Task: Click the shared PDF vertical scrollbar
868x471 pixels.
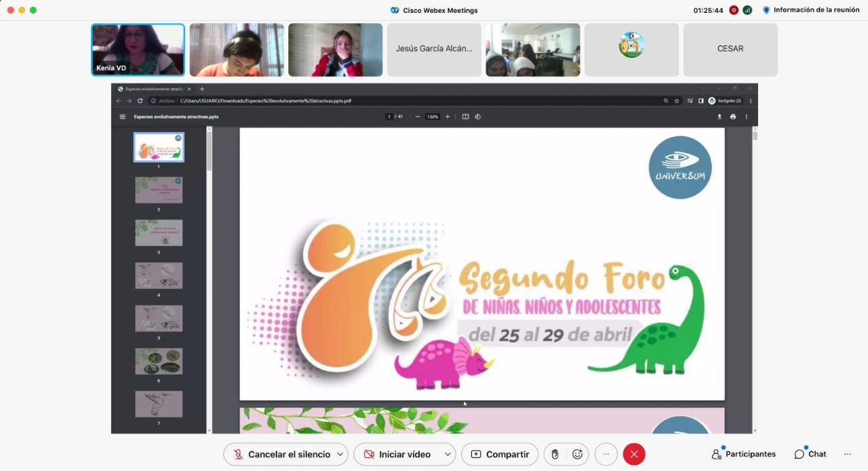Action: coord(755,271)
